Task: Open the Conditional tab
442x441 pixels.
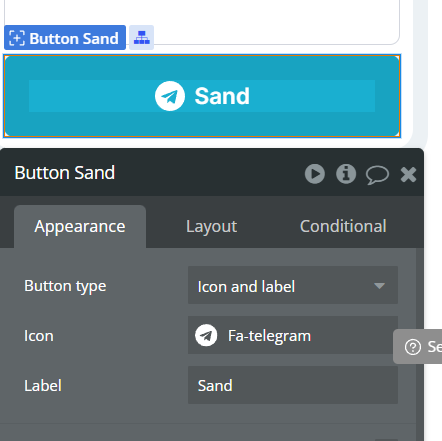Action: point(343,227)
